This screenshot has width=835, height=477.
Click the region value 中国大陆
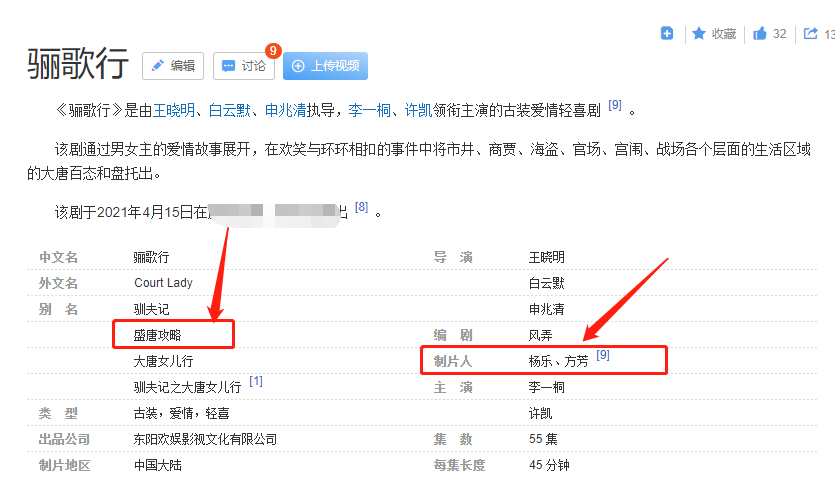coord(158,465)
